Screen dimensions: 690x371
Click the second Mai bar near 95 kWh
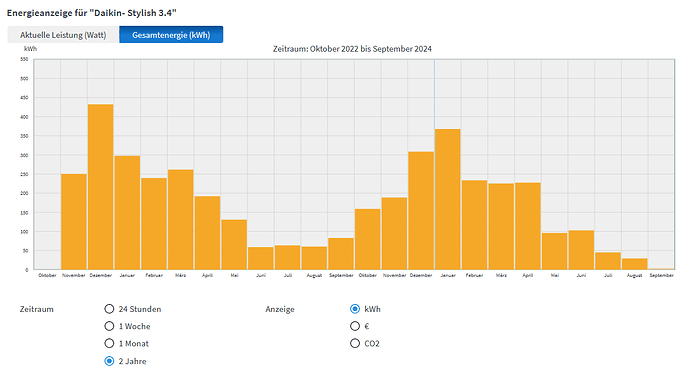point(554,251)
